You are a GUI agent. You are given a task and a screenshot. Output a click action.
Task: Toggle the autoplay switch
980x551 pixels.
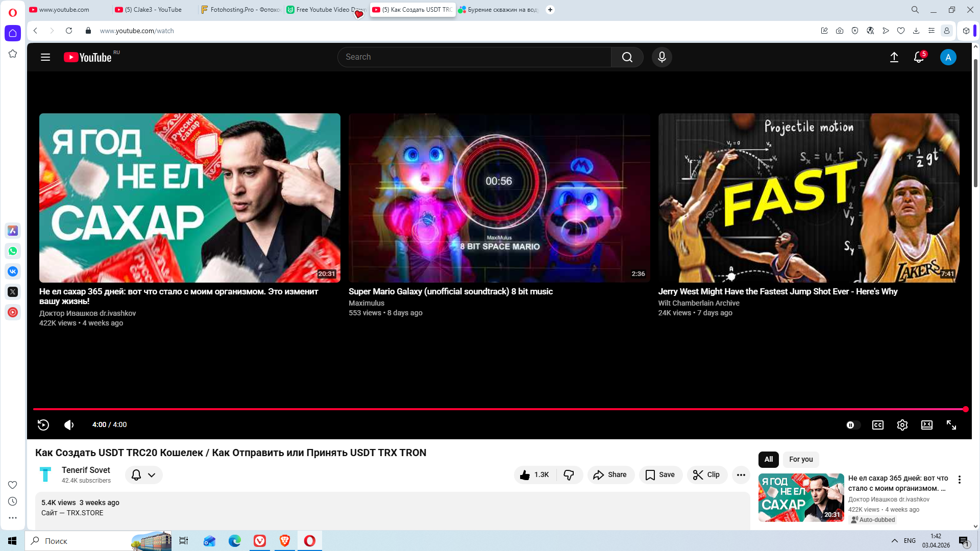(852, 425)
